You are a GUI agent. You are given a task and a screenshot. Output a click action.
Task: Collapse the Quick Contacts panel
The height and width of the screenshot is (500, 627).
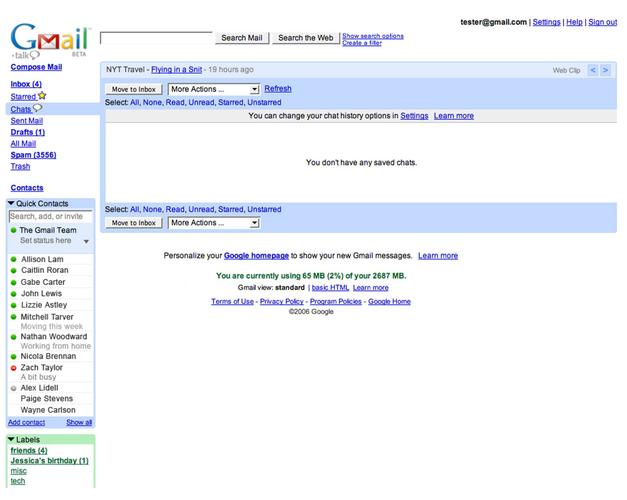click(x=12, y=204)
